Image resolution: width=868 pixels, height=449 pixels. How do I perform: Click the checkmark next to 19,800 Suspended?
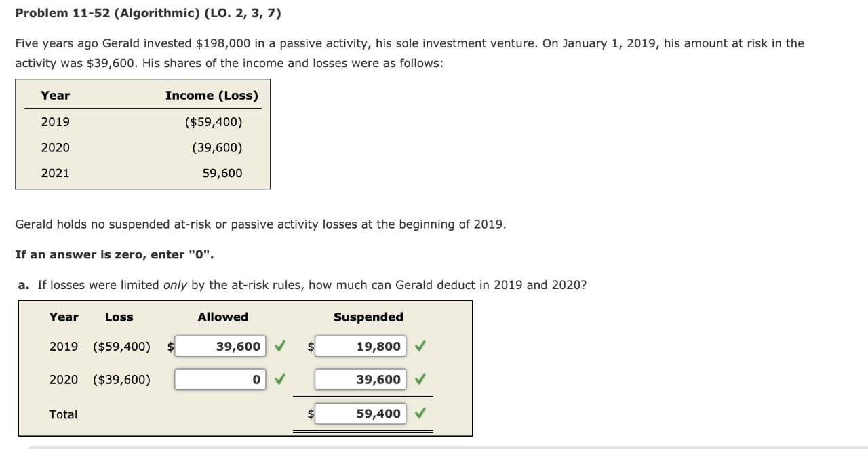[420, 346]
